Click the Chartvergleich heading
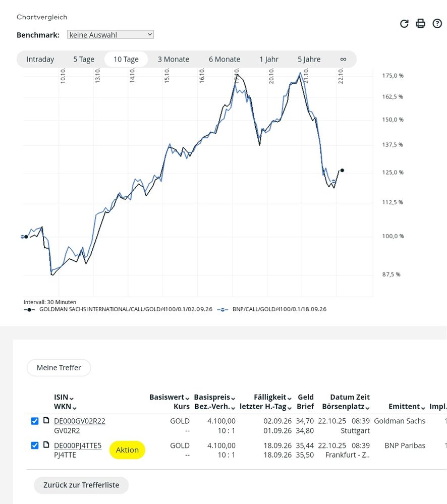The height and width of the screenshot is (504, 447). point(42,17)
